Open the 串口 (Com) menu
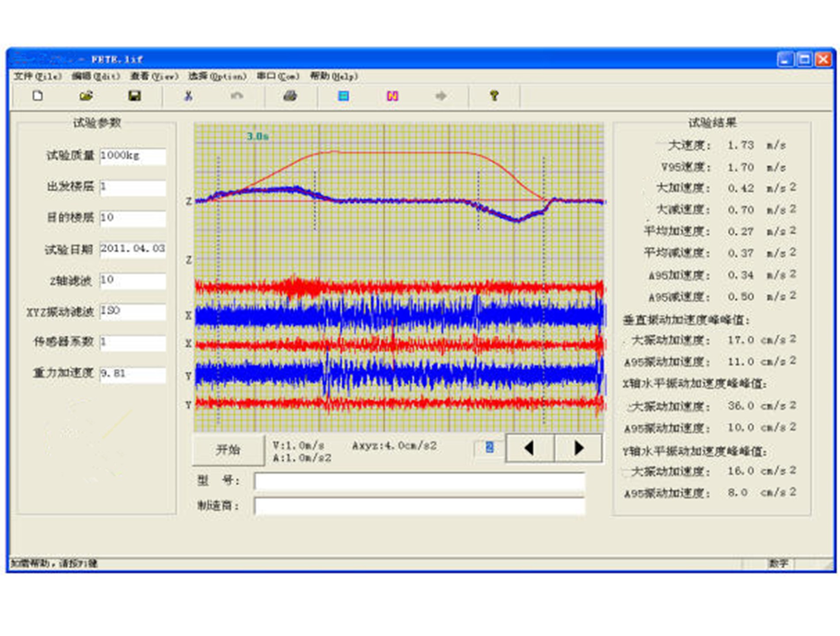The image size is (840, 636). click(278, 76)
